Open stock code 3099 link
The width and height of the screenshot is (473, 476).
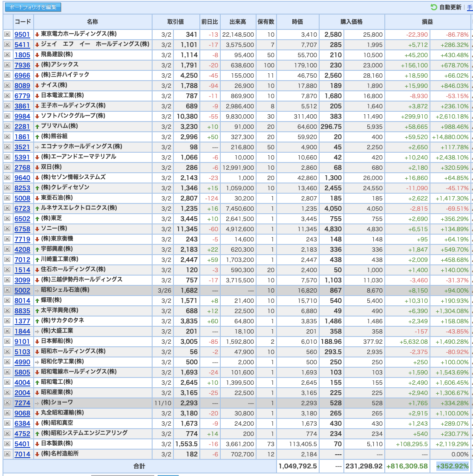click(x=23, y=280)
